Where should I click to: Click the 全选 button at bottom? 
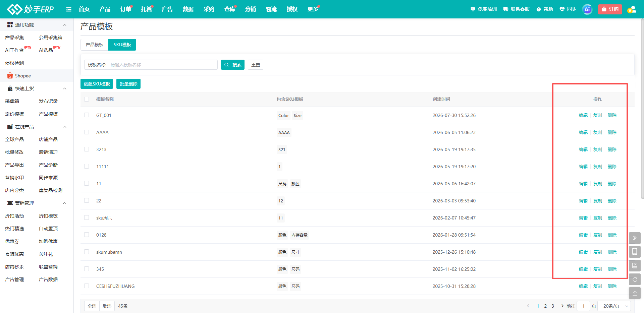[x=92, y=306]
